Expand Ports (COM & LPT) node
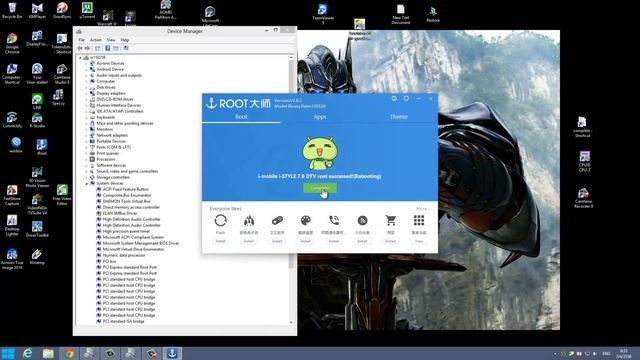Viewport: 640px width, 360px height. (86, 147)
